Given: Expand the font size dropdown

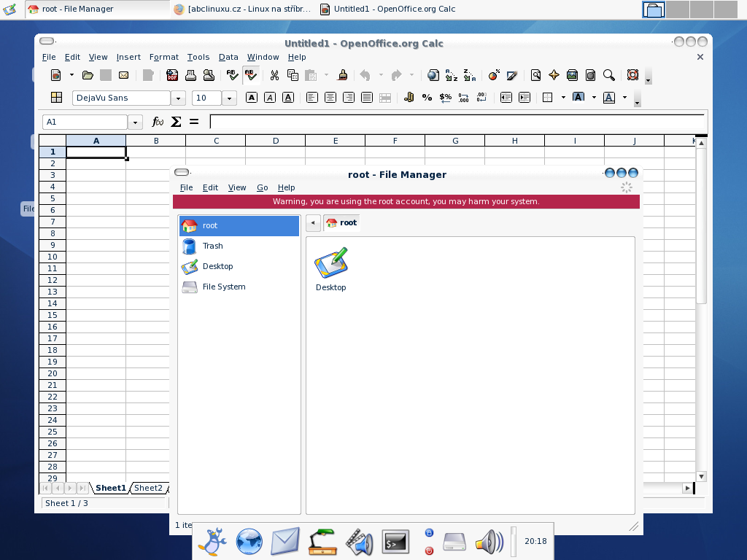Looking at the screenshot, I should 229,98.
